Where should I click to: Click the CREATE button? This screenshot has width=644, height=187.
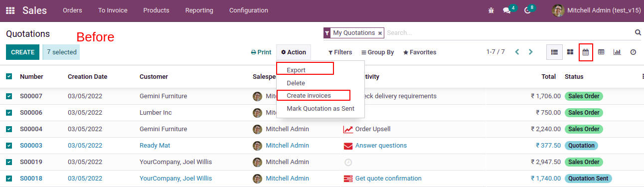coord(22,52)
